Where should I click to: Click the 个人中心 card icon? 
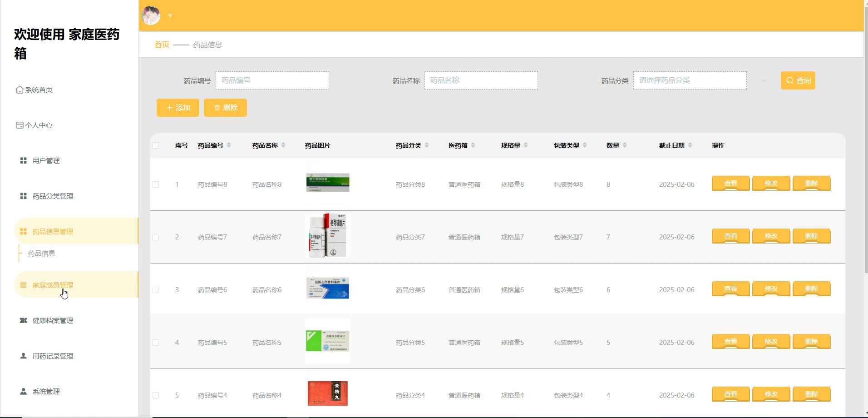pos(20,125)
